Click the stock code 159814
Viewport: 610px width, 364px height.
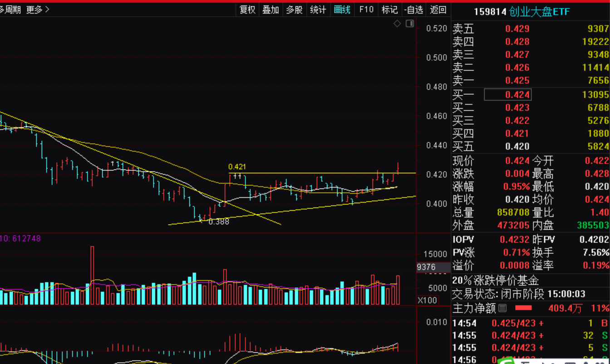coord(490,12)
